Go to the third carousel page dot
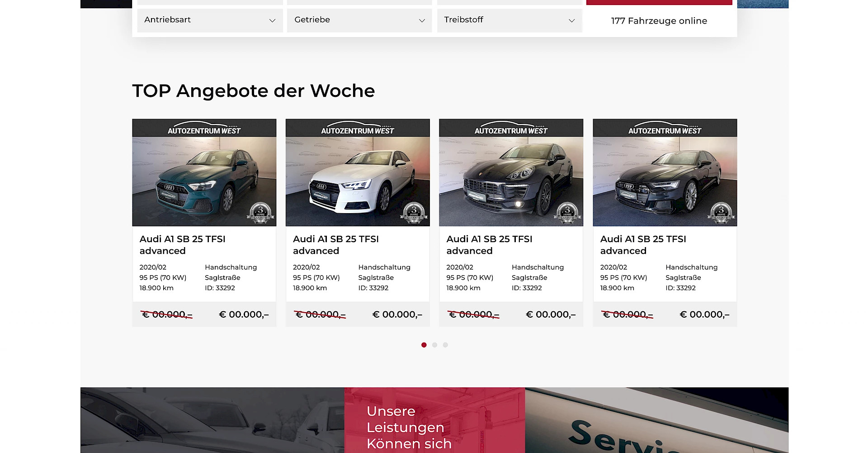The image size is (868, 453). click(445, 345)
